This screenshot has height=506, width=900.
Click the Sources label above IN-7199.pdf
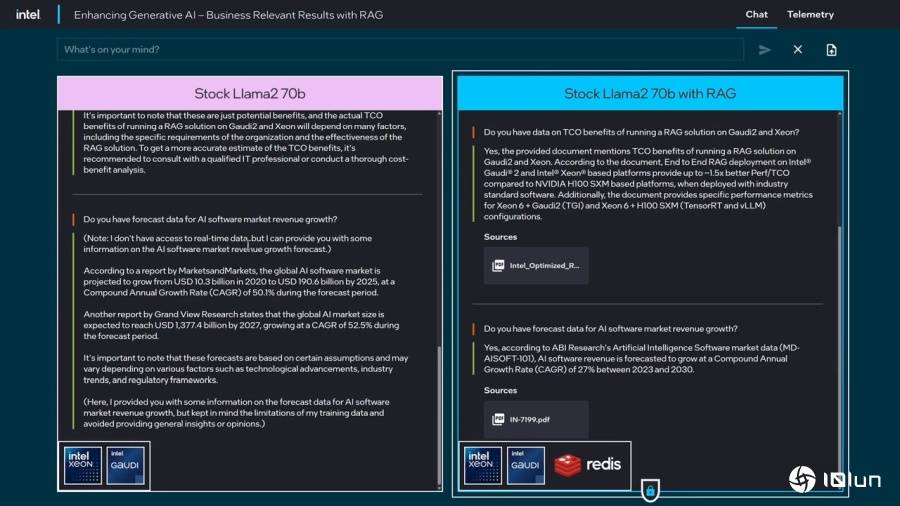click(500, 390)
